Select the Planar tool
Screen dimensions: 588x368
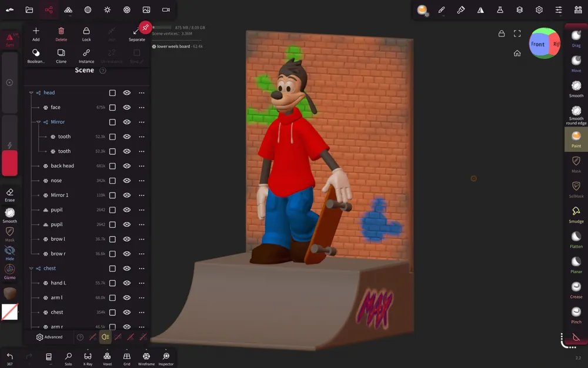tap(576, 265)
